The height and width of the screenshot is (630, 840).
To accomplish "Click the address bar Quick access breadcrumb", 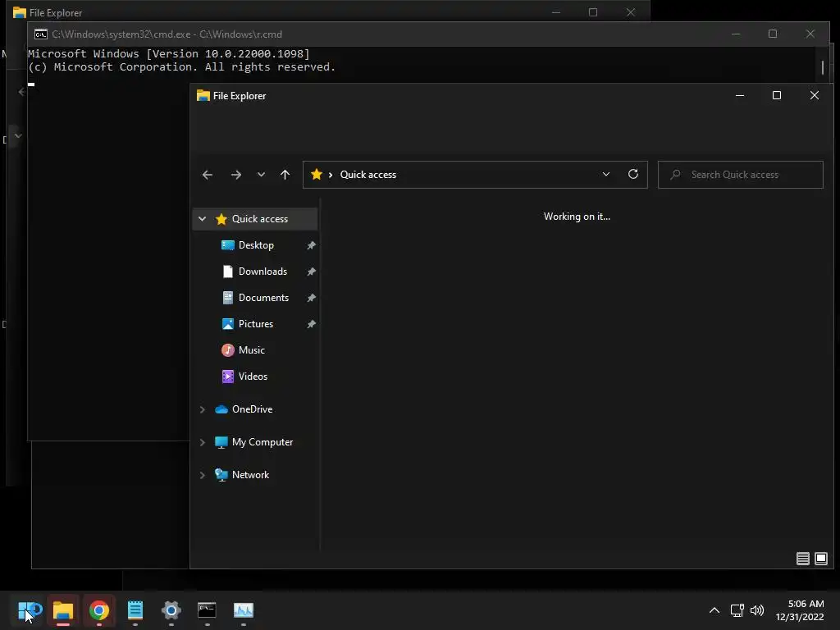I will 368,175.
